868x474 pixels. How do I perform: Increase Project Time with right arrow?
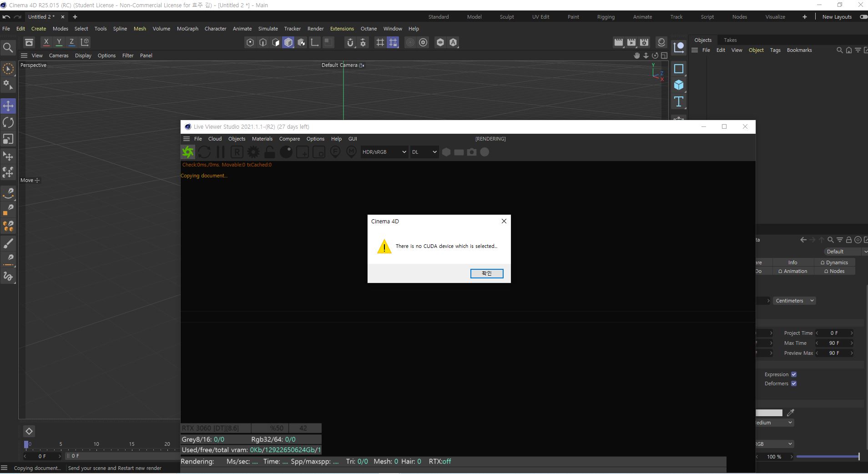coord(852,333)
